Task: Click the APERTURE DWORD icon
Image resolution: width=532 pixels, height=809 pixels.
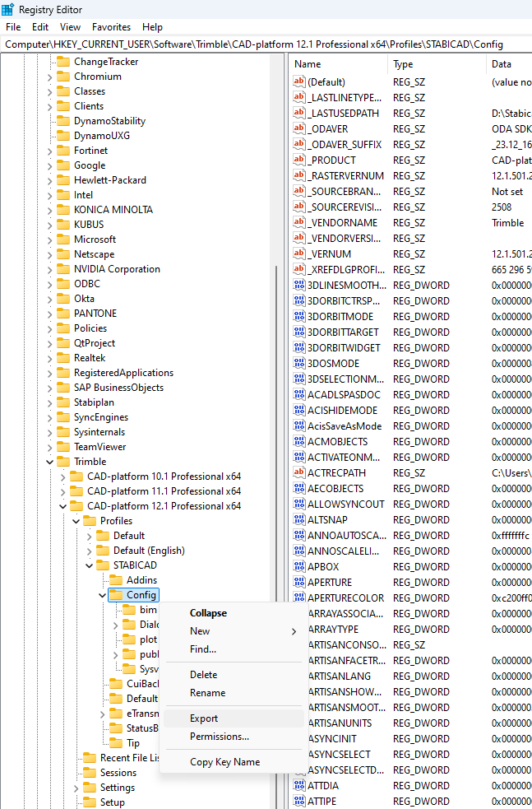Action: (299, 582)
